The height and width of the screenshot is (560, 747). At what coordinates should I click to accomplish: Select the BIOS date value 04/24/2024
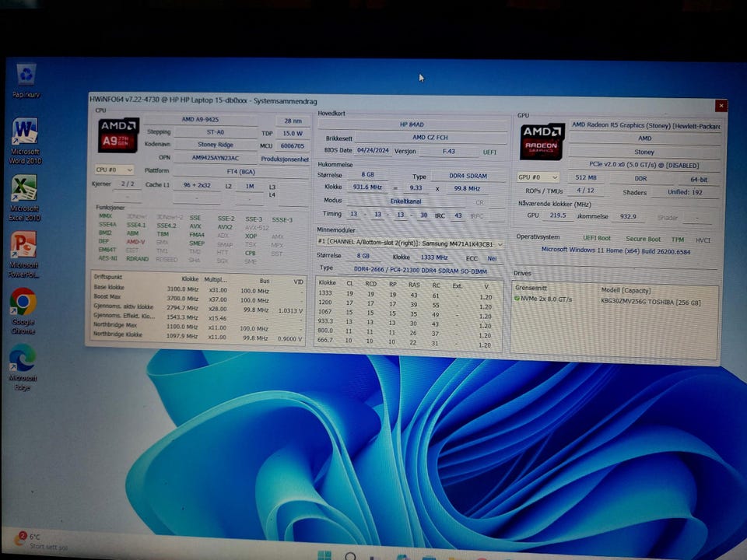tap(373, 150)
